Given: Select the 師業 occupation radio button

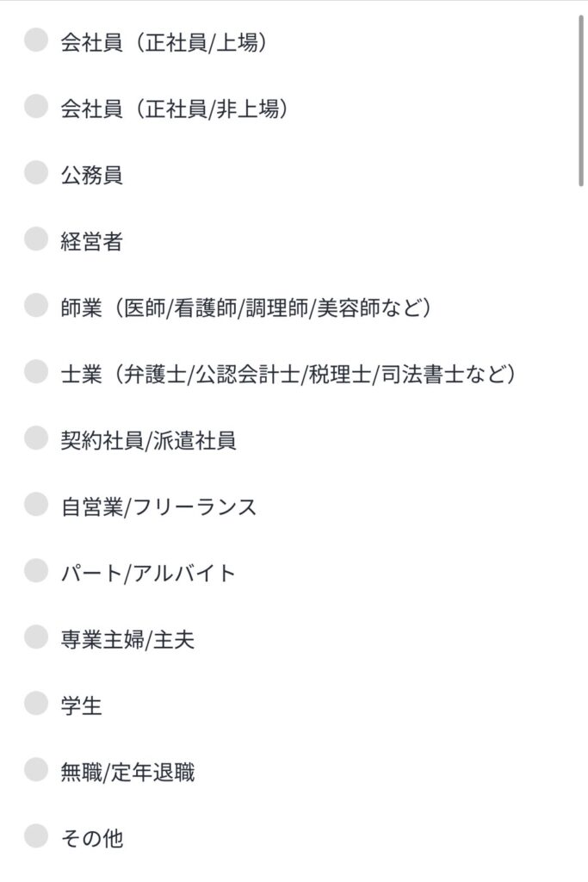Looking at the screenshot, I should tap(36, 306).
